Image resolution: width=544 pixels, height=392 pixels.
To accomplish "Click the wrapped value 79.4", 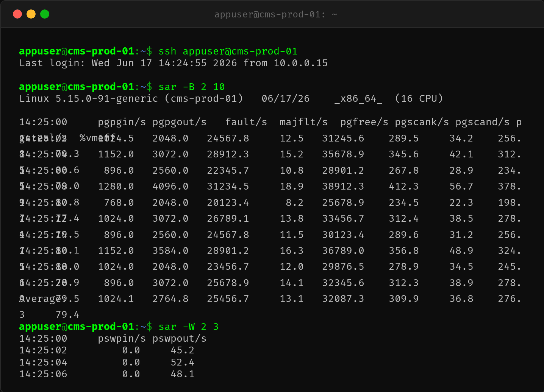I will (67, 314).
